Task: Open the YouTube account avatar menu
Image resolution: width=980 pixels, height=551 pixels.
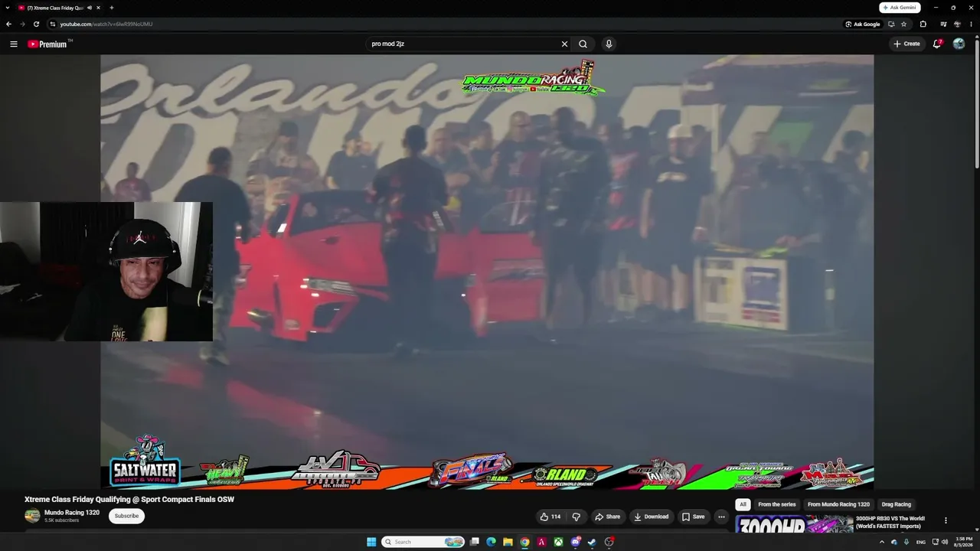Action: [x=959, y=44]
